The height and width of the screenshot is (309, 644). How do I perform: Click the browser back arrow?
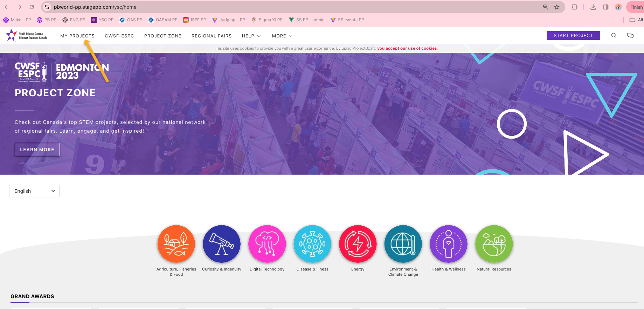click(x=7, y=7)
